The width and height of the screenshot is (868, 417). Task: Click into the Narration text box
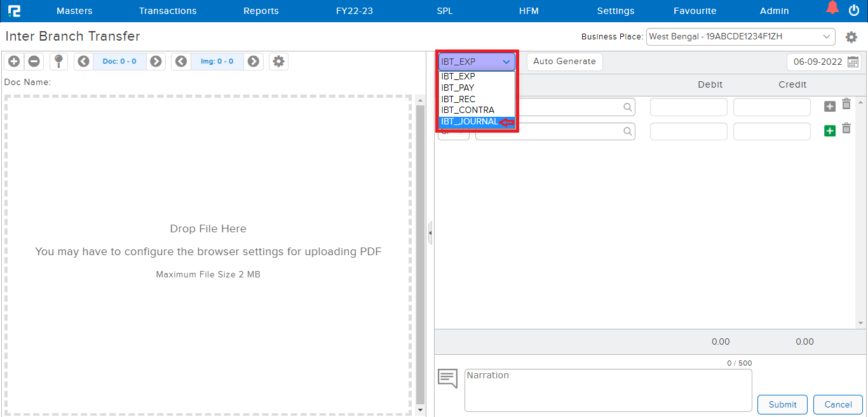click(607, 390)
